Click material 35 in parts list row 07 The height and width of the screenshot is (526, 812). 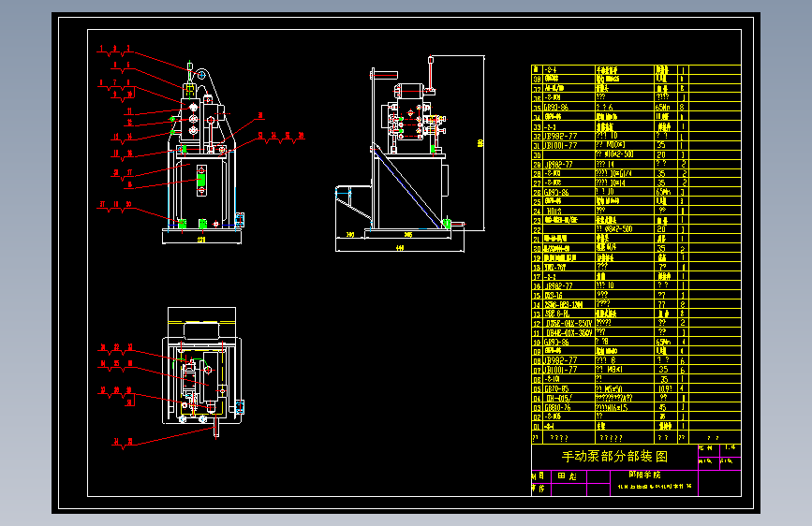[x=663, y=370]
